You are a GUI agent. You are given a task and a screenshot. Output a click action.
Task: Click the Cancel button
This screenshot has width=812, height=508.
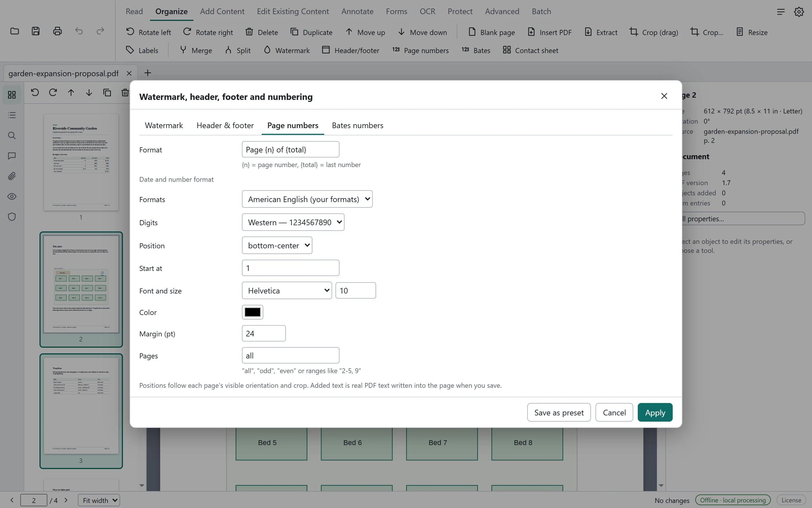click(614, 413)
